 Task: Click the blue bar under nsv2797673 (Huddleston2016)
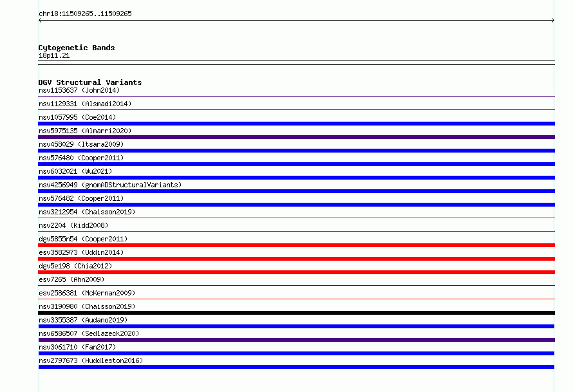pyautogui.click(x=296, y=367)
